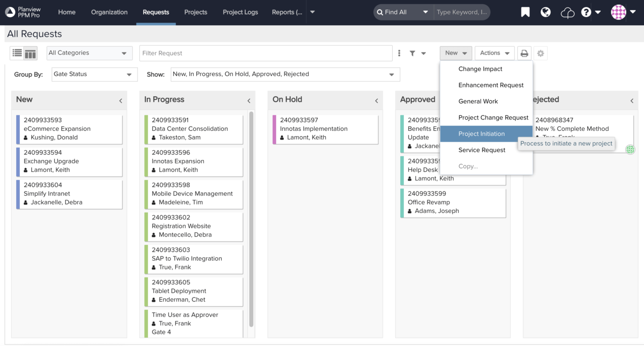The height and width of the screenshot is (346, 644).
Task: Expand the navigation overflow arrow after Reports
Action: 312,12
